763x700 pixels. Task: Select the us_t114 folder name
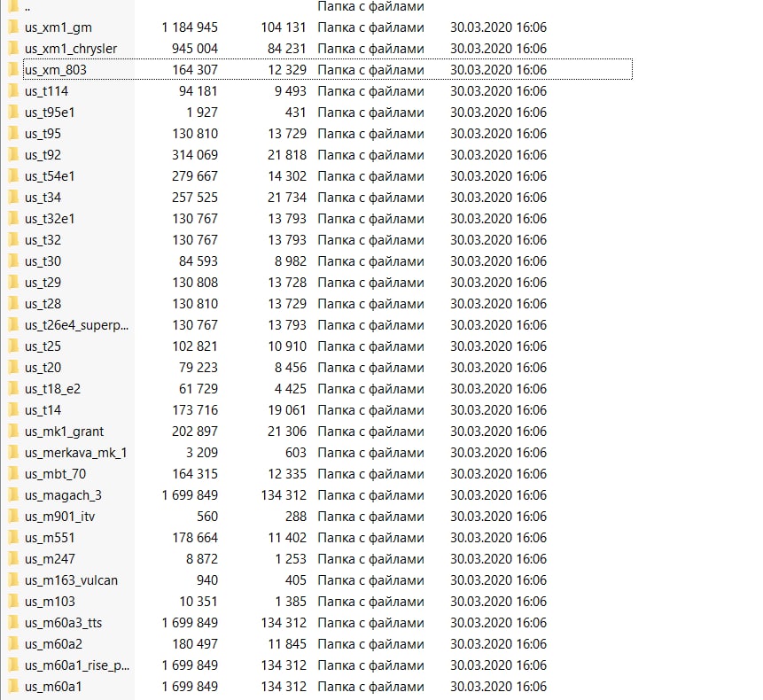pos(46,91)
